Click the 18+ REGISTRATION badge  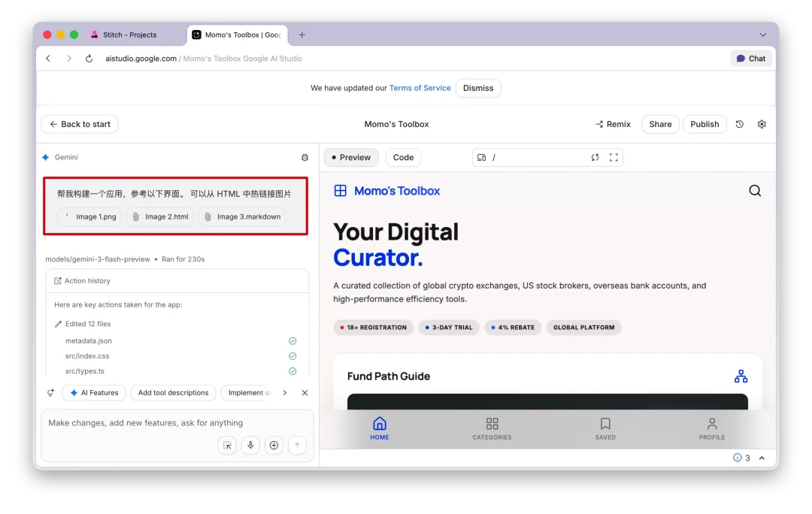[373, 328]
